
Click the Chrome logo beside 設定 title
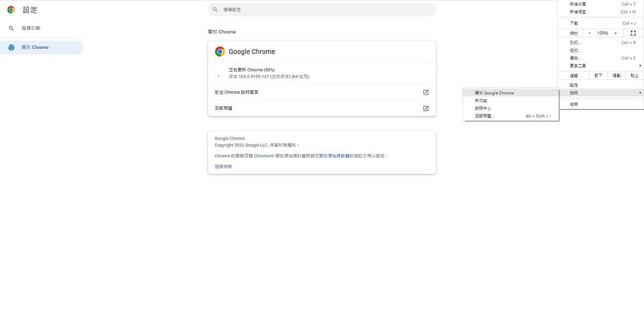tap(11, 10)
